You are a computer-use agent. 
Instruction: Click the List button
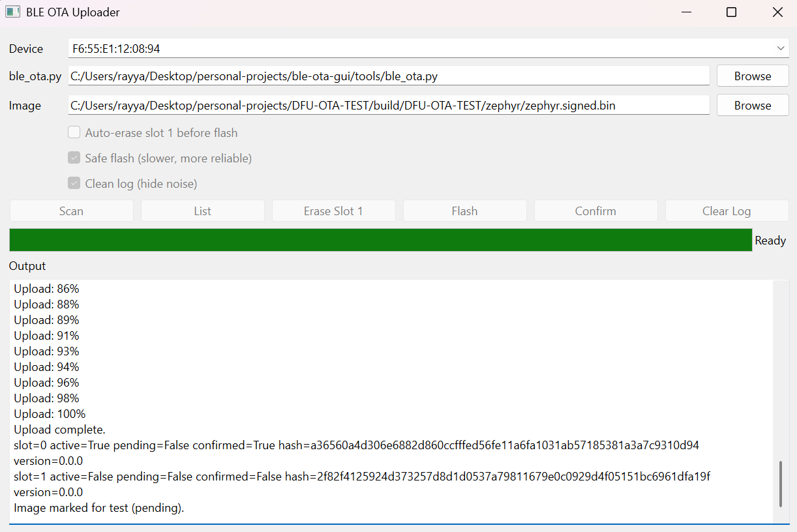[x=202, y=211]
